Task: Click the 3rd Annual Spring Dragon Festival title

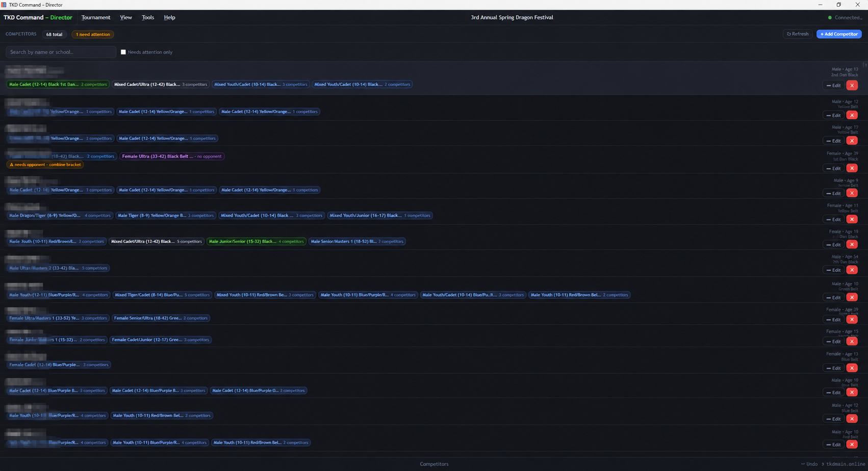Action: [512, 17]
